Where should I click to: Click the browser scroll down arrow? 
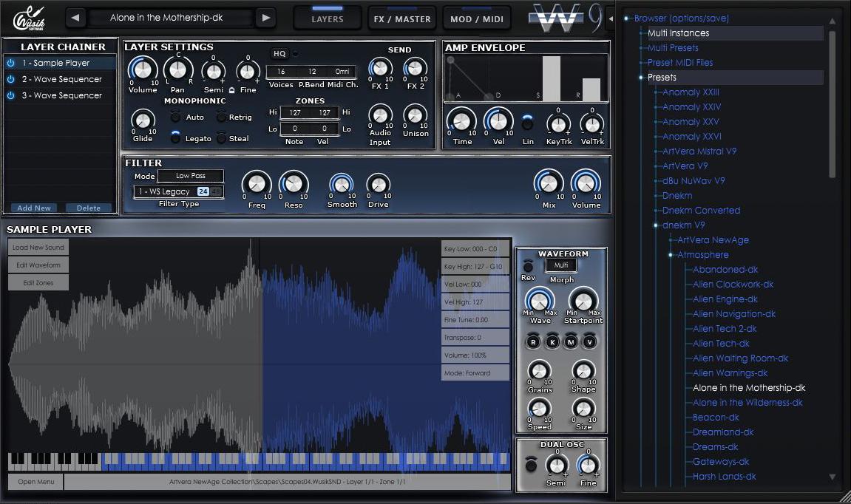(x=832, y=477)
